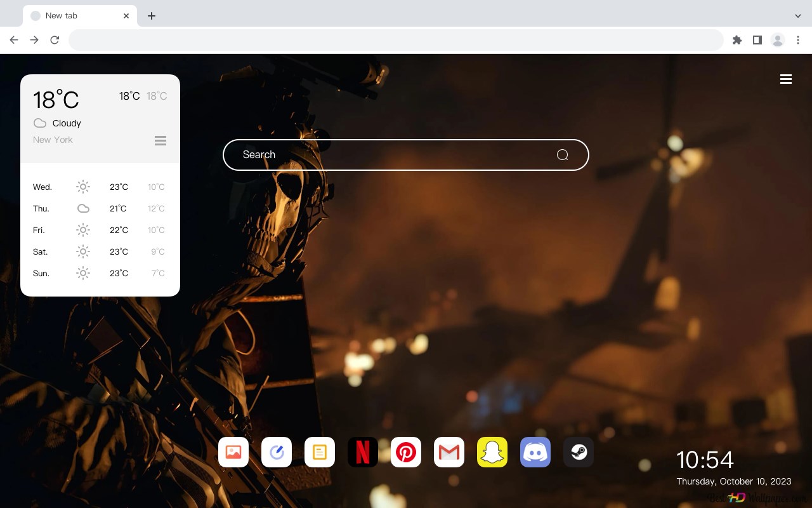This screenshot has width=812, height=508.
Task: Click the Sat. forecast day label
Action: pos(41,251)
